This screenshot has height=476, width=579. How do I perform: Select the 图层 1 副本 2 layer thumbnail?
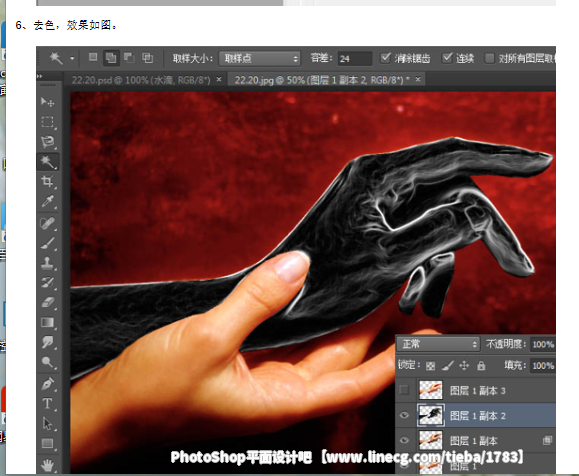tap(431, 415)
